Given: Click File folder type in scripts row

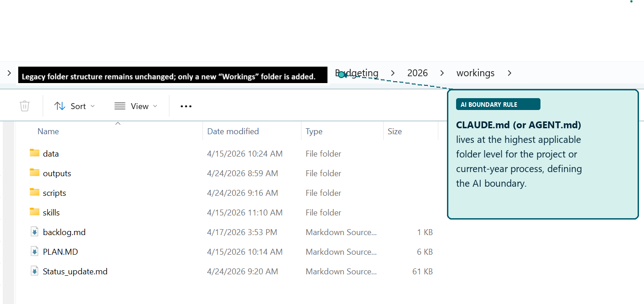Looking at the screenshot, I should point(323,193).
